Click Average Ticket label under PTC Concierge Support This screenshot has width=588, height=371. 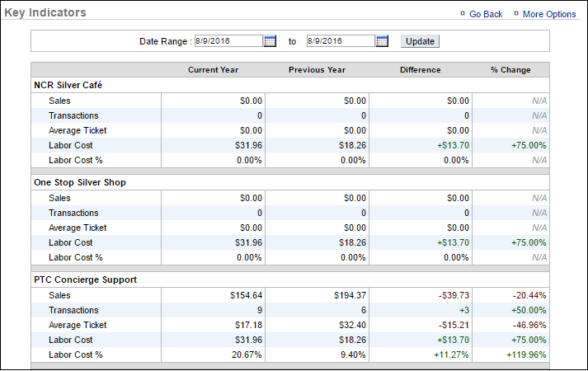coord(78,326)
